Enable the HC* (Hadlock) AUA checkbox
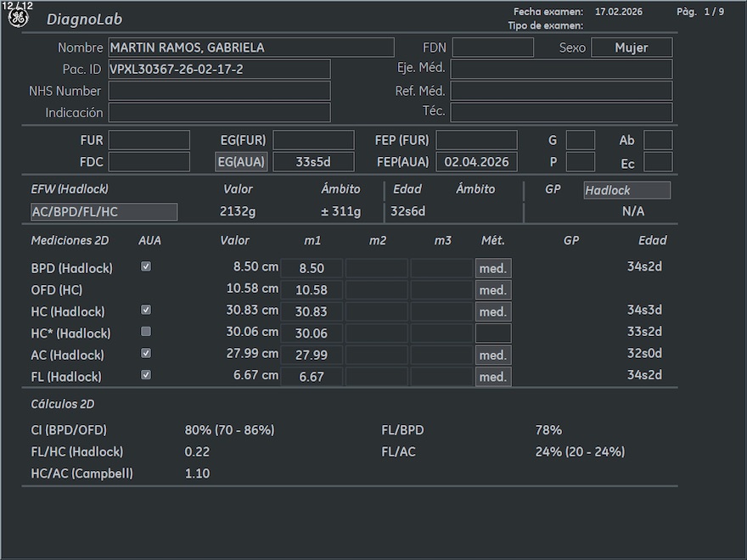This screenshot has width=747, height=560. point(146,332)
